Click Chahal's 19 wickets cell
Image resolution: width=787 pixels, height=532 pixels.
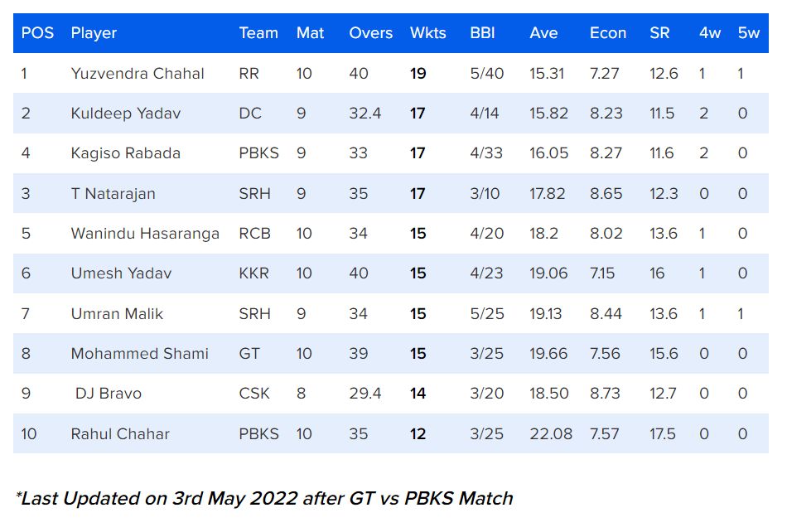tap(418, 74)
